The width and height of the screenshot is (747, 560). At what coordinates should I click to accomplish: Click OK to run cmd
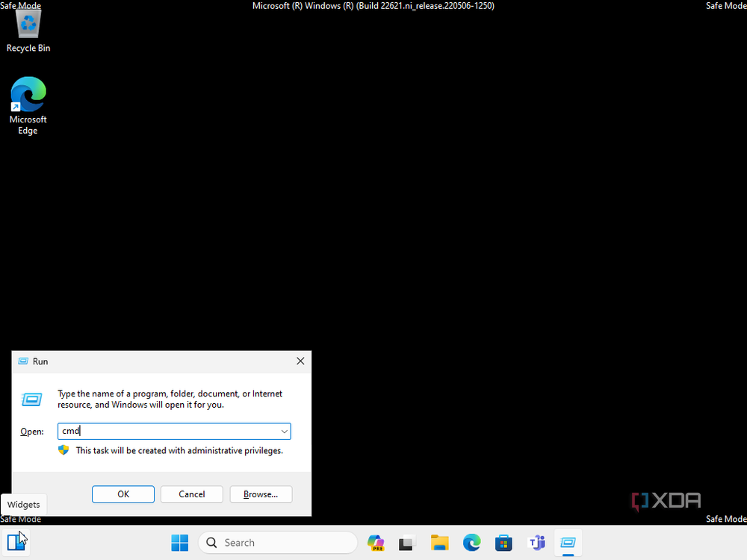pos(123,494)
